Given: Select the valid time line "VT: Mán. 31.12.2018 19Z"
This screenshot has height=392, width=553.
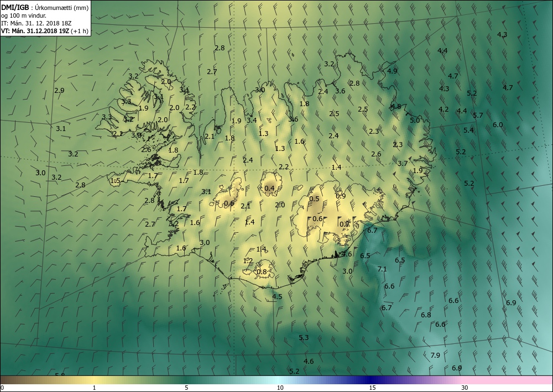Looking at the screenshot, I should (35, 31).
